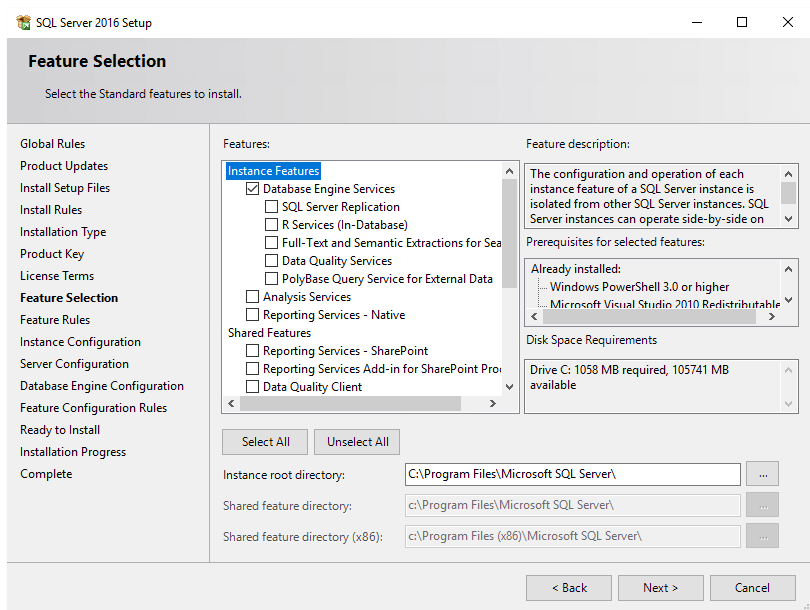Open the Feature Rules step

click(55, 320)
